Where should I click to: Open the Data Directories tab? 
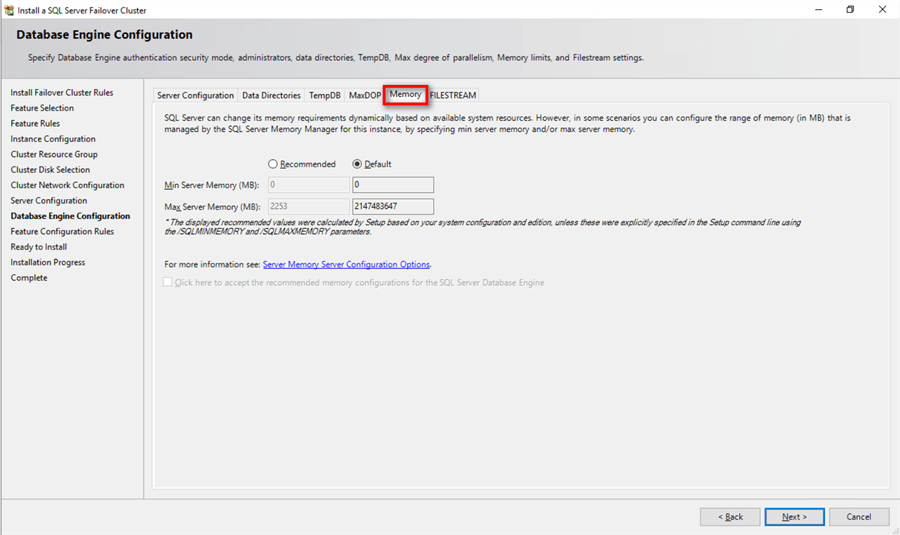coord(271,95)
